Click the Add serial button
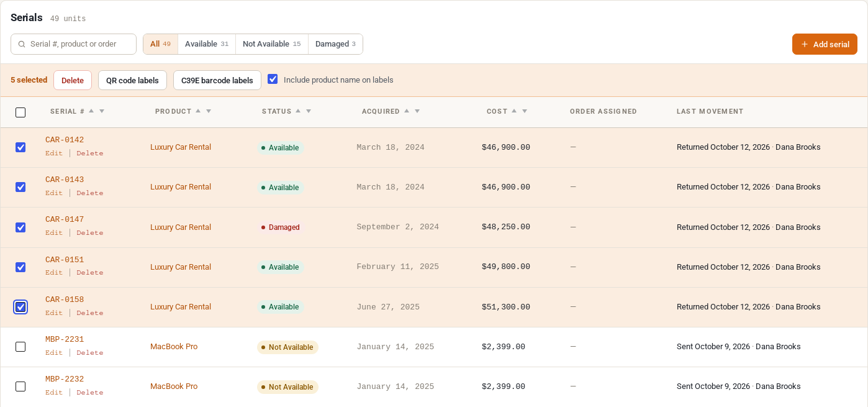This screenshot has height=407, width=868. (825, 44)
